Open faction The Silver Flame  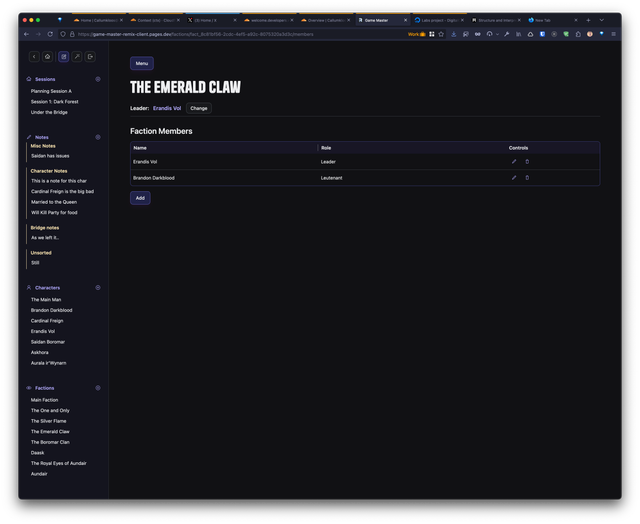pyautogui.click(x=48, y=421)
